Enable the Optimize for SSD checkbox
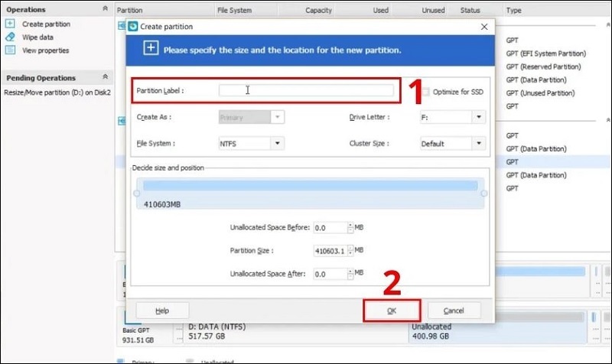This screenshot has height=364, width=612. point(426,92)
